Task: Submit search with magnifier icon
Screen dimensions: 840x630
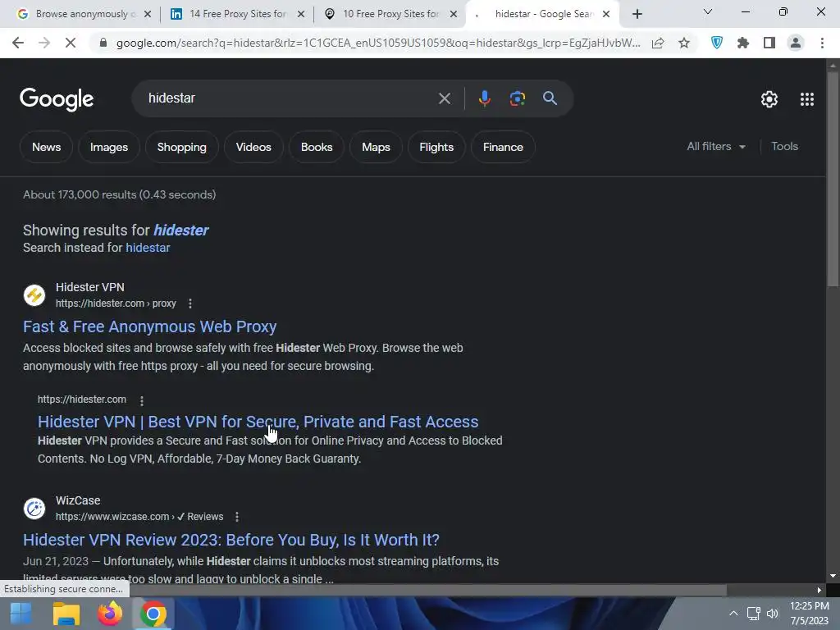Action: pyautogui.click(x=550, y=98)
